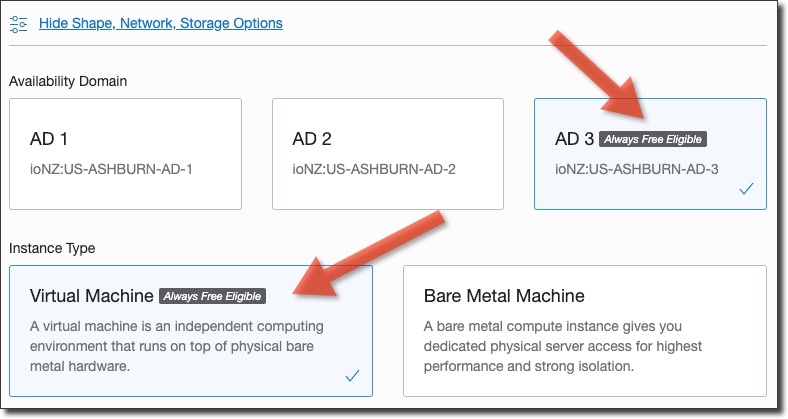Select the AD 1 availability domain title
Image resolution: width=788 pixels, height=419 pixels.
[x=49, y=139]
